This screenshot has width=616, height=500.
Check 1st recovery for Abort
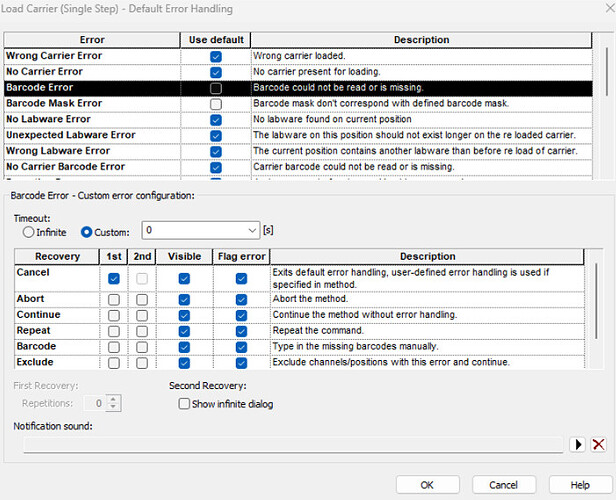point(114,300)
